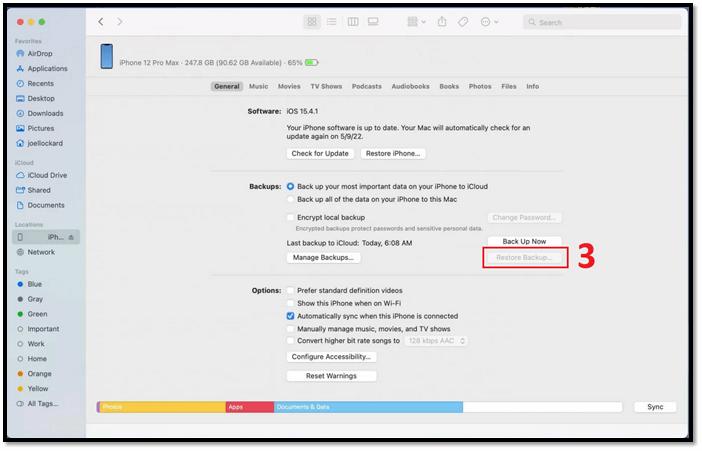The width and height of the screenshot is (702, 451).
Task: Click the Tags toolbar icon
Action: tap(463, 21)
